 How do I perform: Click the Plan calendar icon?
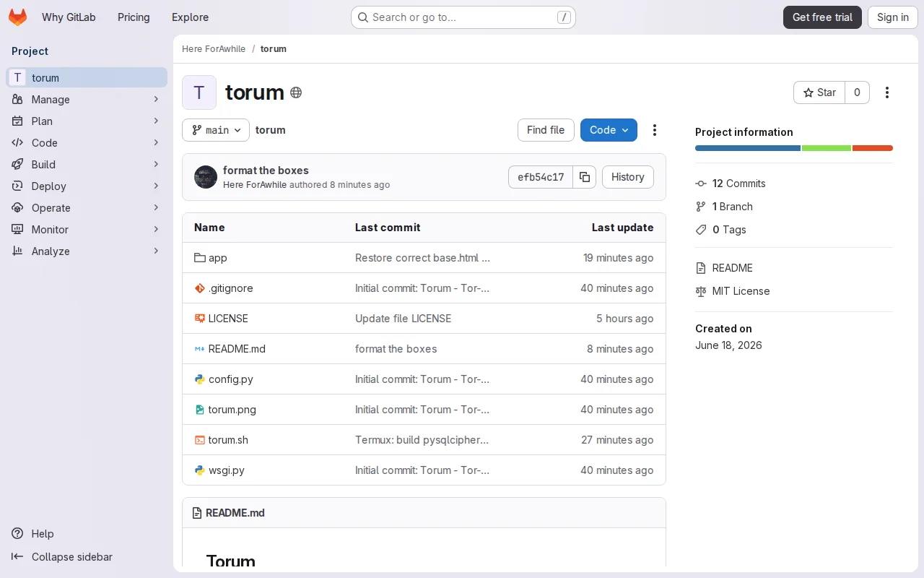click(x=17, y=121)
